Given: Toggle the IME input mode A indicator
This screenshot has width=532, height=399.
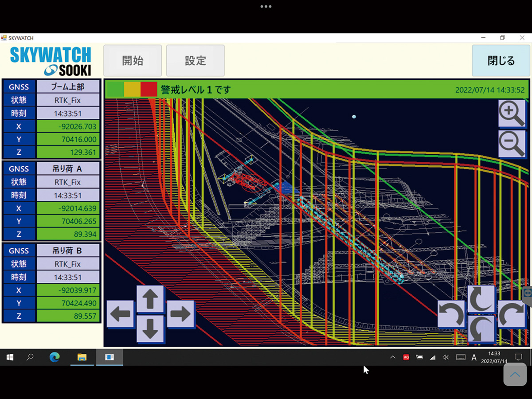Looking at the screenshot, I should pyautogui.click(x=474, y=357).
